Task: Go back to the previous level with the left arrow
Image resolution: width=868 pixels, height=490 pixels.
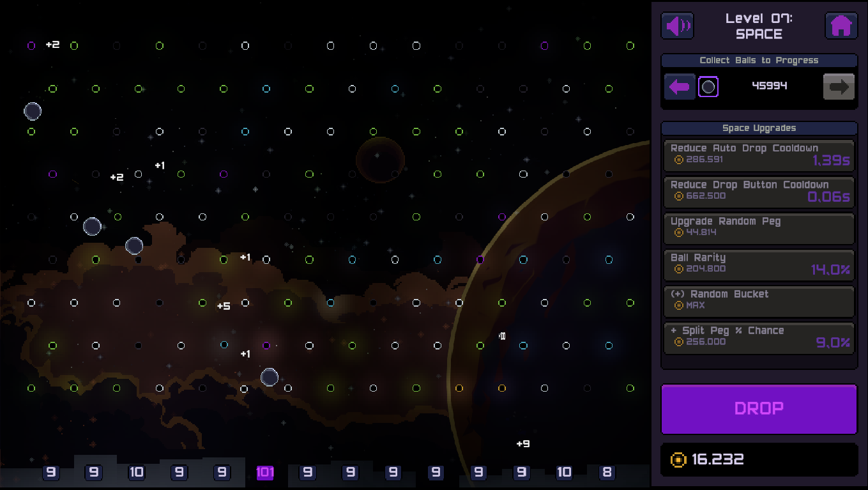Action: 680,87
